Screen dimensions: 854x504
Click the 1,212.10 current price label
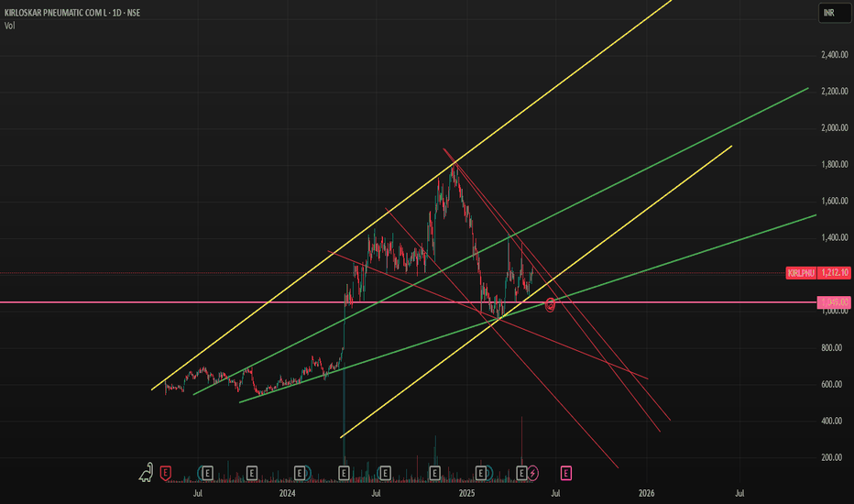click(835, 272)
